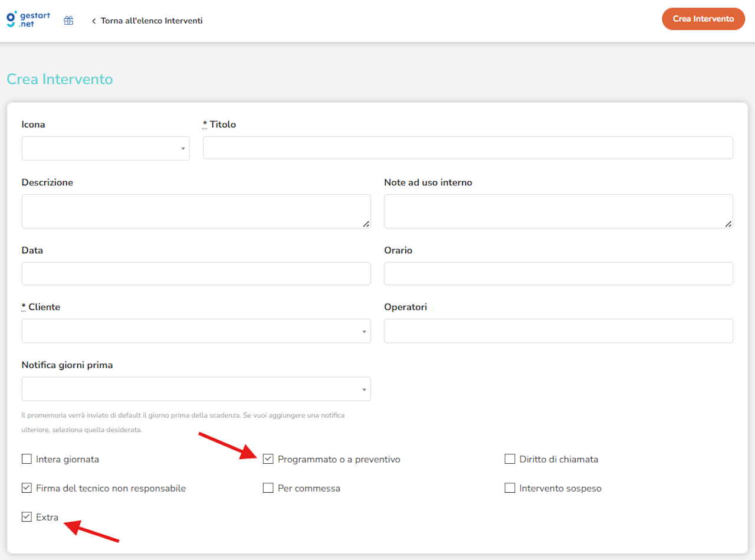Enable Intervento sospeso checkbox
Image resolution: width=755 pixels, height=560 pixels.
click(x=510, y=488)
